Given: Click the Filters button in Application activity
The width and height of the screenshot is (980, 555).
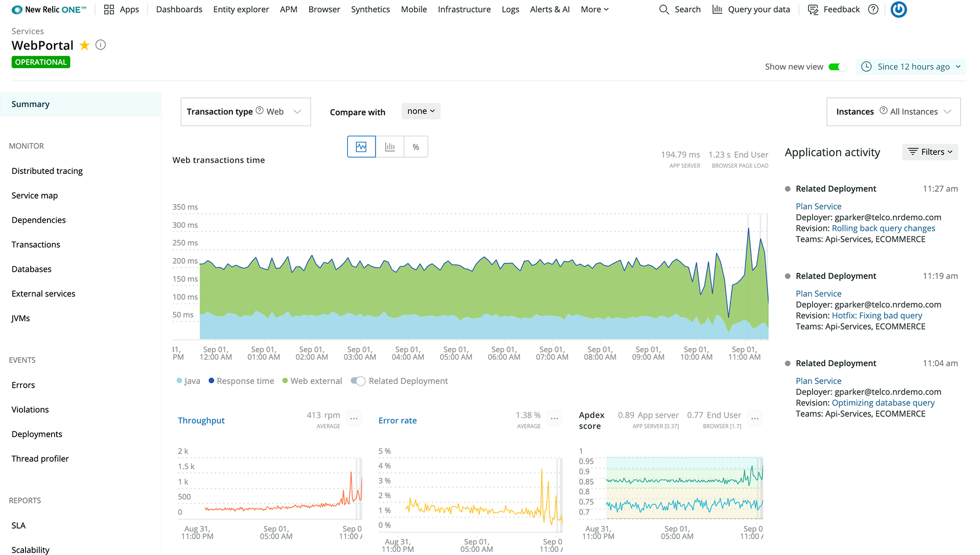Looking at the screenshot, I should click(x=930, y=152).
